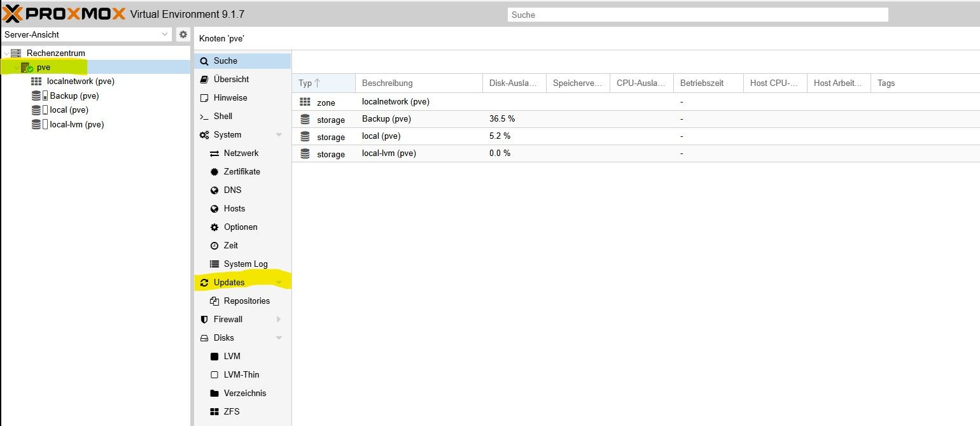This screenshot has height=426, width=980.
Task: Click the gear icon of Optionen
Action: tap(214, 227)
